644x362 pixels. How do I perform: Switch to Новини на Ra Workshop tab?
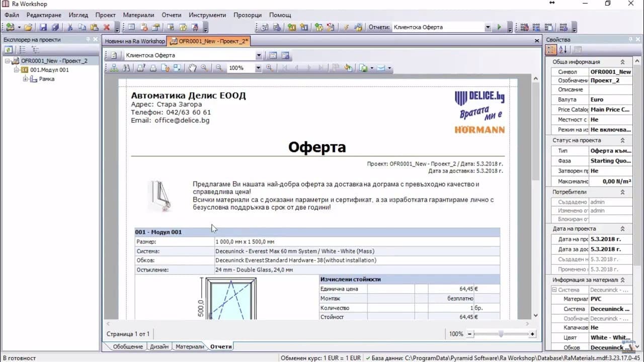134,41
